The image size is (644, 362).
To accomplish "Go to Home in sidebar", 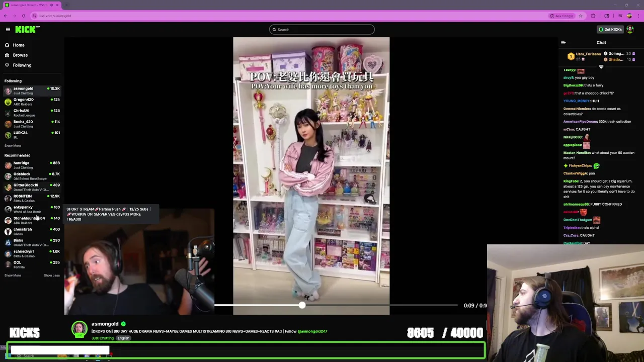I will (19, 45).
